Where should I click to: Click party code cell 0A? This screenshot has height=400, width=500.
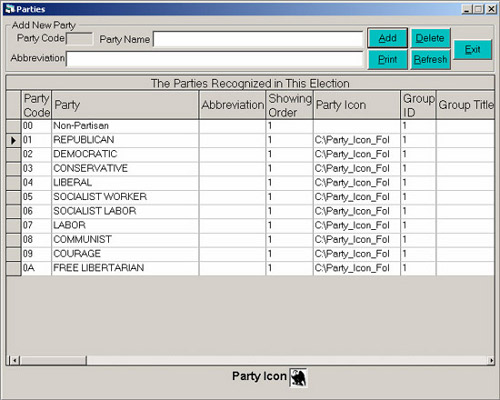pos(36,268)
